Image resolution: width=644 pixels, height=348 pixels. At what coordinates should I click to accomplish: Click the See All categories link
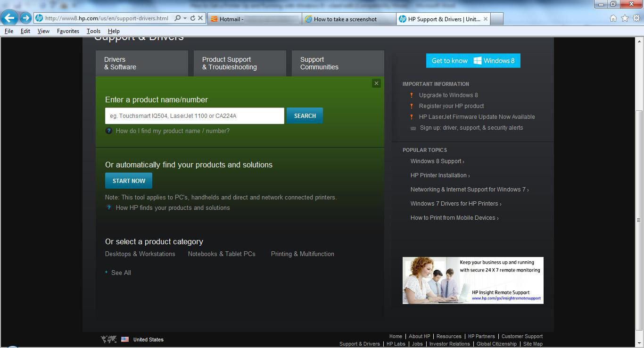pyautogui.click(x=121, y=273)
